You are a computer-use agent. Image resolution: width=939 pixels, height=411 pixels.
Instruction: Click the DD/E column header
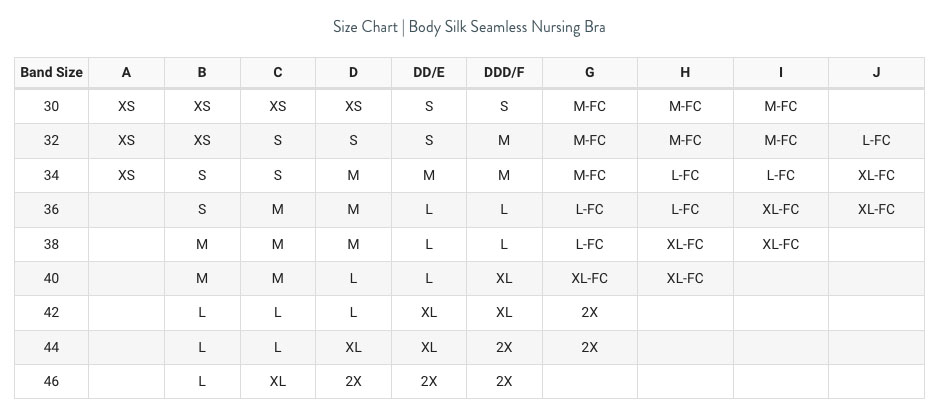point(428,72)
